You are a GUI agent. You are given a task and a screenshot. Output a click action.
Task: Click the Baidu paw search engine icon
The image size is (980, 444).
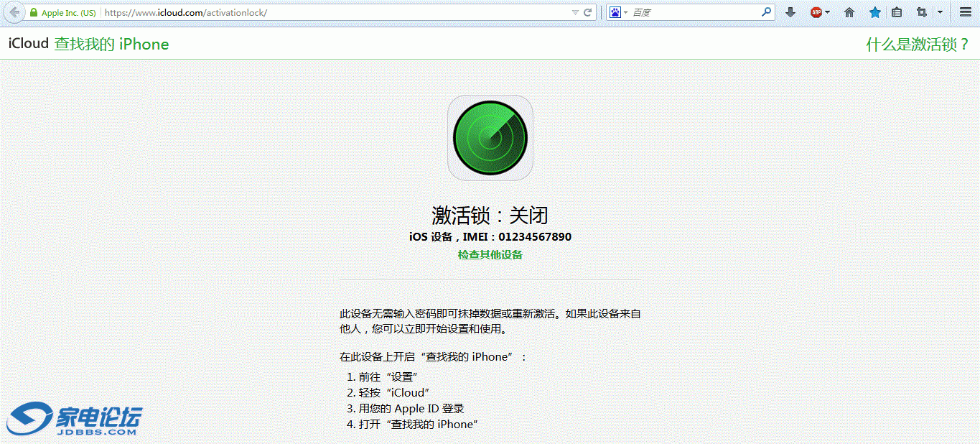click(x=615, y=12)
